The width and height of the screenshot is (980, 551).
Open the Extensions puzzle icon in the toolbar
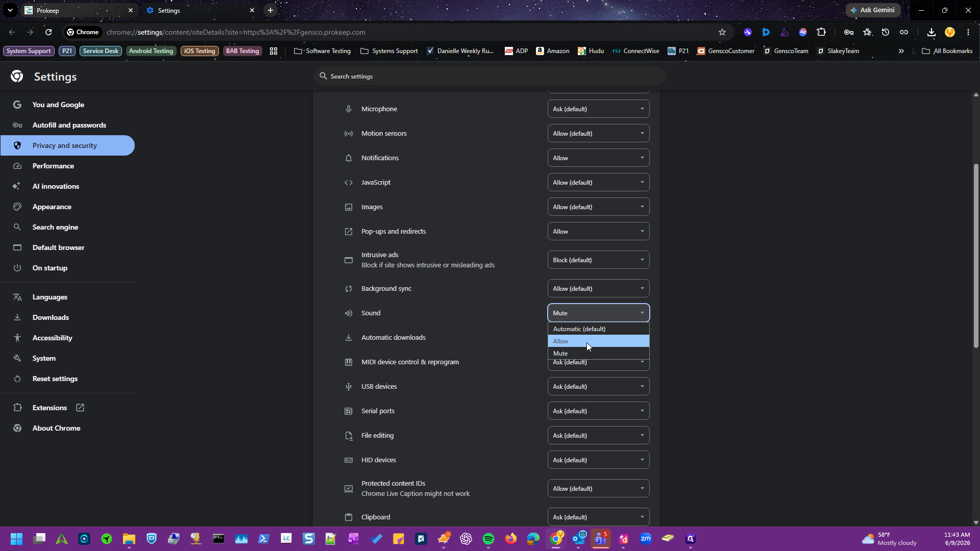click(821, 32)
